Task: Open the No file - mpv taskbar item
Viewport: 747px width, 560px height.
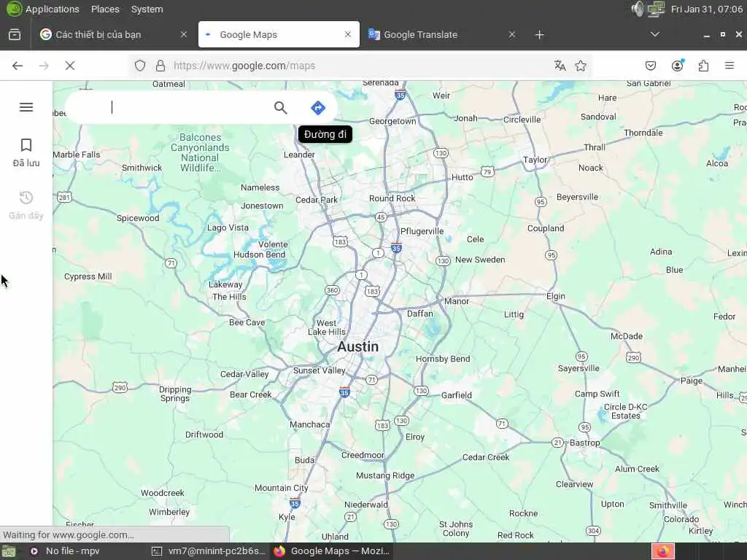Action: click(x=66, y=551)
